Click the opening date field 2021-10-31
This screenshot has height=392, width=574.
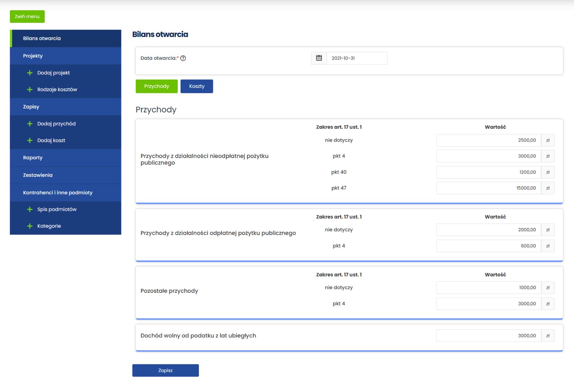pyautogui.click(x=357, y=58)
